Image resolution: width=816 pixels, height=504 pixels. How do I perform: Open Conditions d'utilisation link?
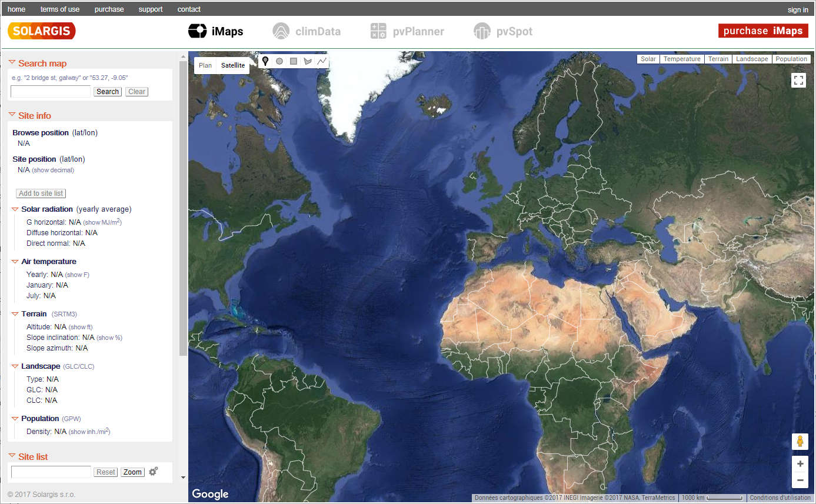point(780,498)
